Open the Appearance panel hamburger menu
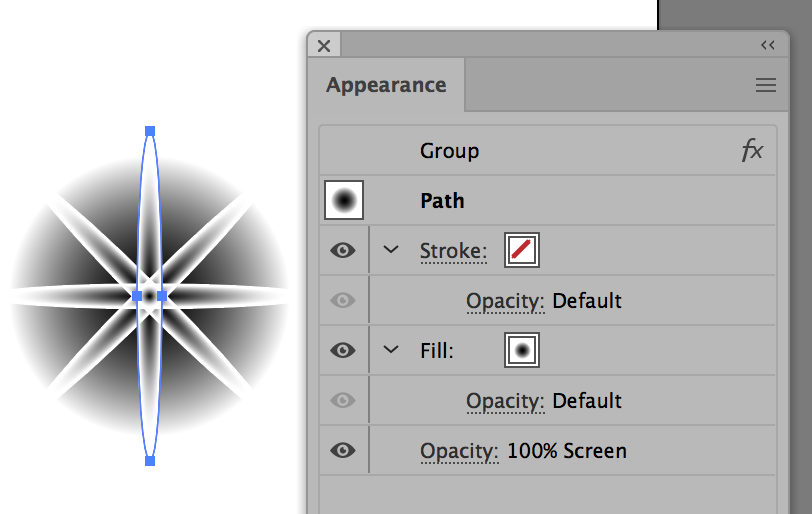 coord(765,85)
